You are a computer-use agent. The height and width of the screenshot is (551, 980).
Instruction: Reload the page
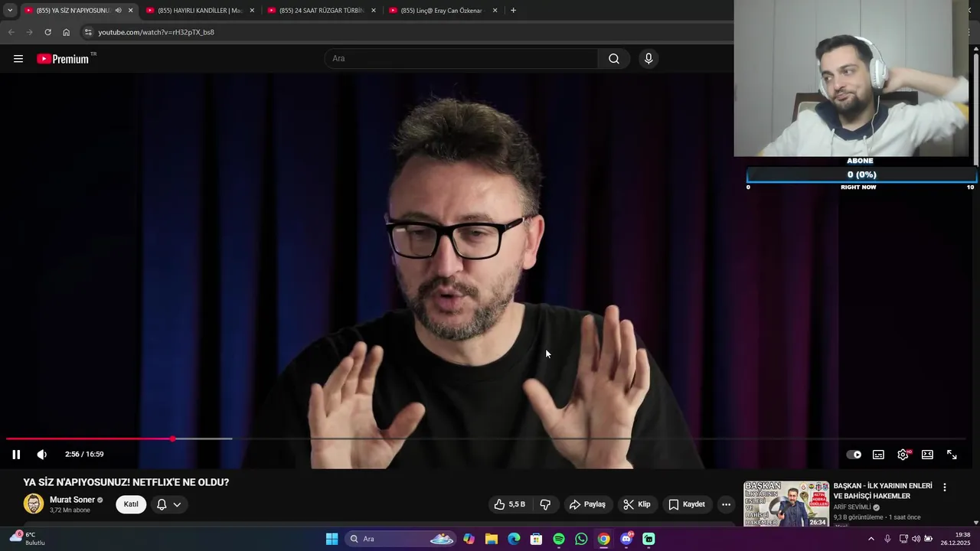(x=47, y=32)
